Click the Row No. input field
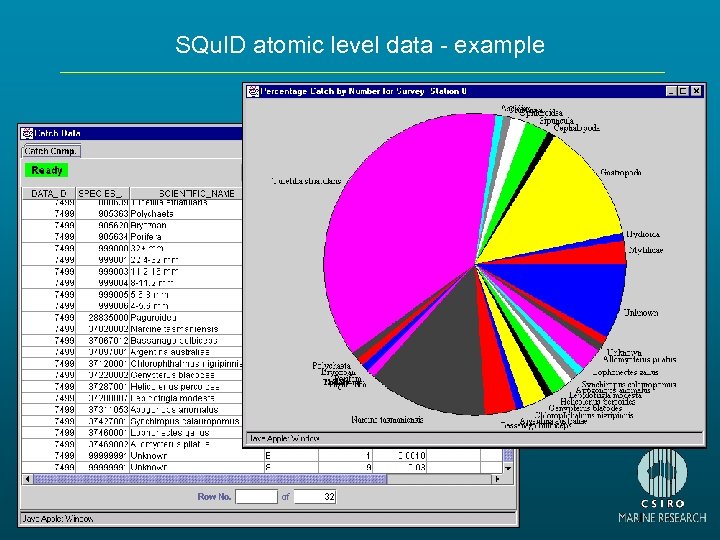 (256, 496)
